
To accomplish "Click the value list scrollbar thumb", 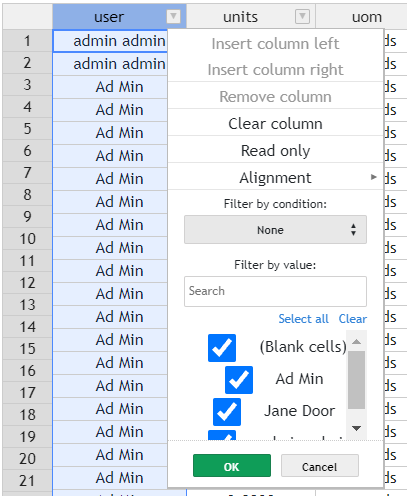I will 357,380.
